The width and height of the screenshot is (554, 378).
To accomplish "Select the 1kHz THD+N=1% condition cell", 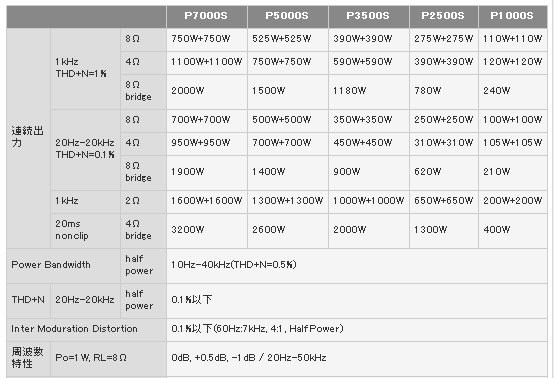I will [85, 69].
